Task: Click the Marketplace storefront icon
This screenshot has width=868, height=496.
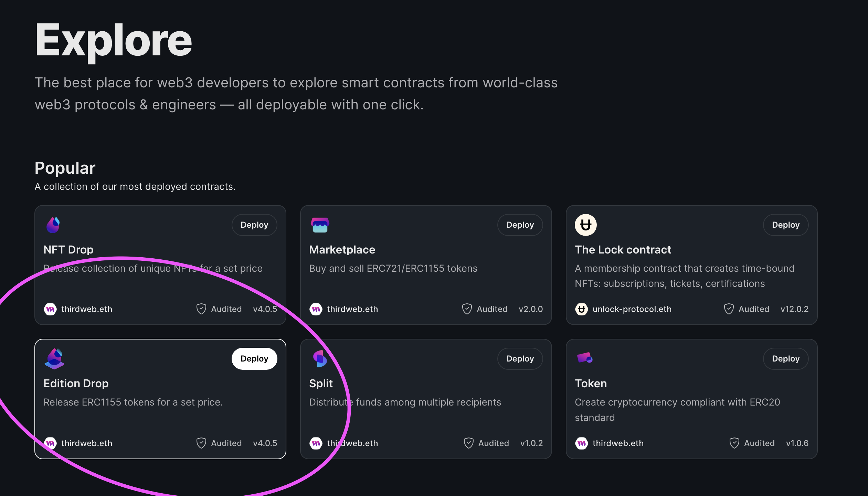Action: click(320, 225)
